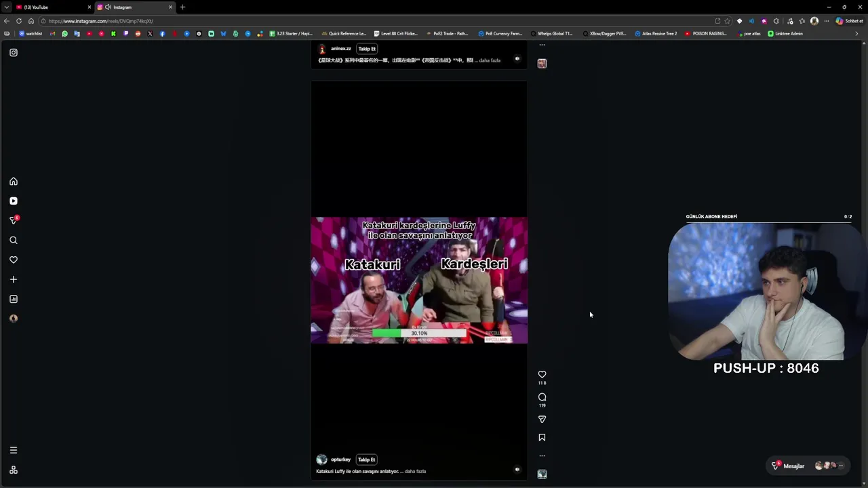Open the Quick Reference bookmark
Viewport: 868px width, 488px height.
[x=344, y=34]
